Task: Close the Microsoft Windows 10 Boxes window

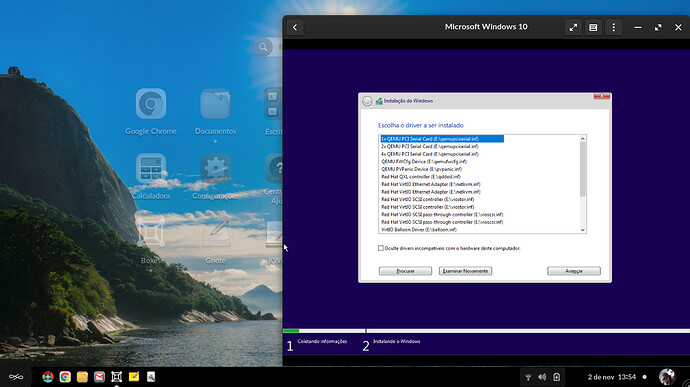Action: [x=678, y=27]
